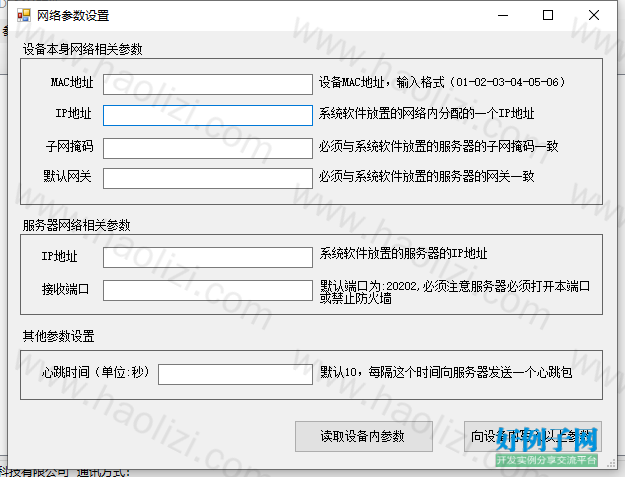Click the 其他参数设置 group label
Viewport: 625px width, 477px height.
[x=59, y=336]
